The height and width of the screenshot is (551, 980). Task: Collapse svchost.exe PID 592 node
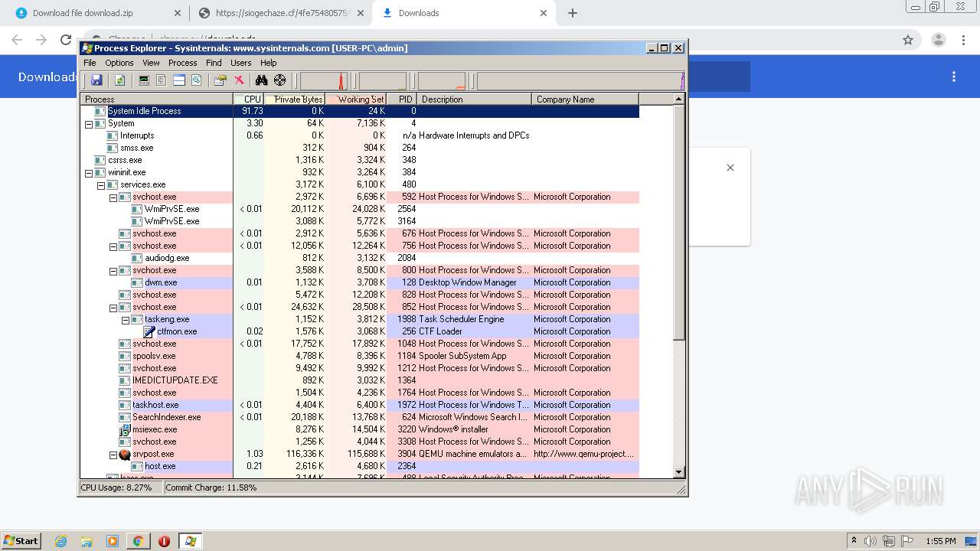pos(113,197)
